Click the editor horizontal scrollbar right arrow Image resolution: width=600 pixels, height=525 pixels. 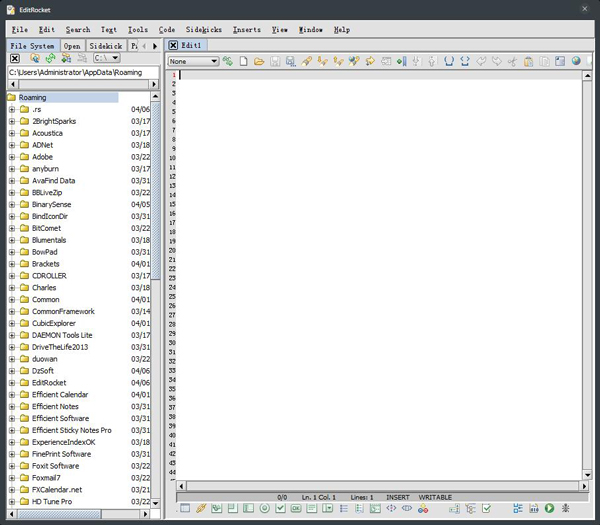point(584,486)
